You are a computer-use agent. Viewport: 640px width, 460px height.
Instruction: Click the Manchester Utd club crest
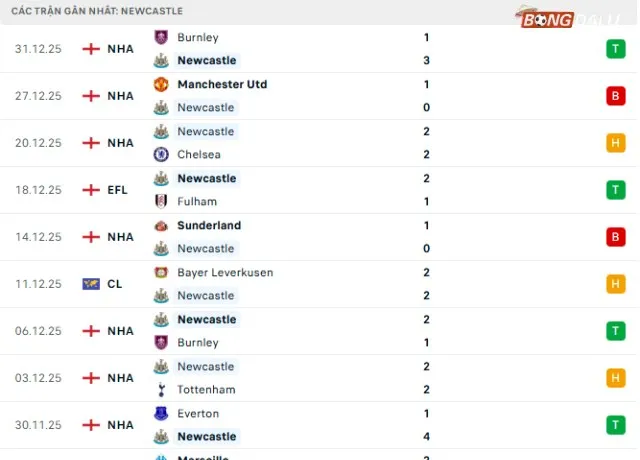tap(160, 84)
